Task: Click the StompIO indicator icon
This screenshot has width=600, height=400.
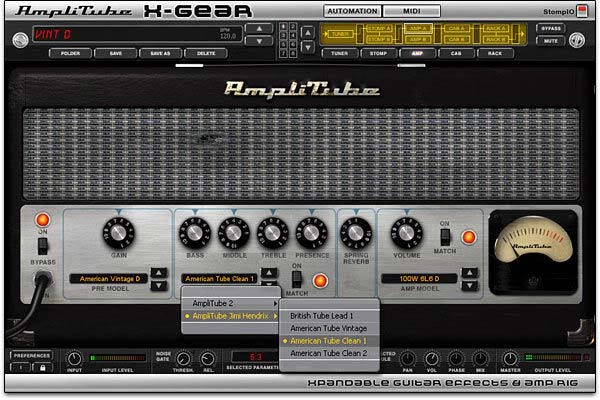Action: [x=582, y=11]
